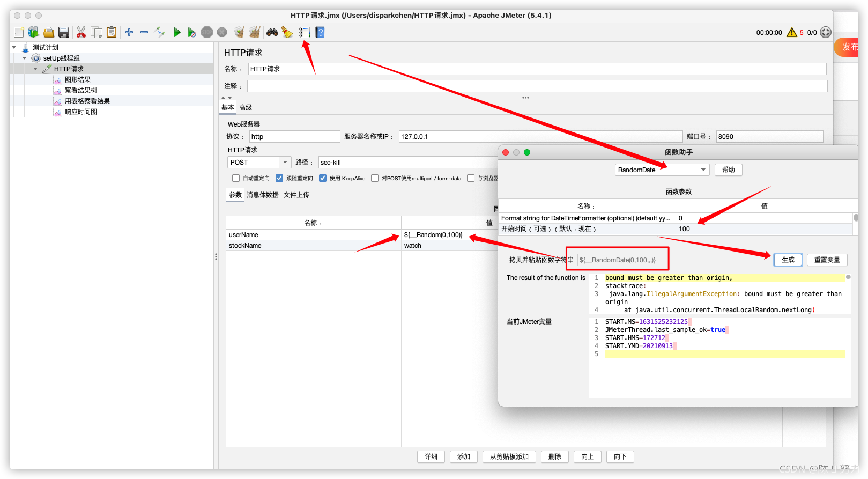Viewport: 868px width, 479px height.
Task: Select the 响应时间图 listener
Action: click(x=80, y=112)
